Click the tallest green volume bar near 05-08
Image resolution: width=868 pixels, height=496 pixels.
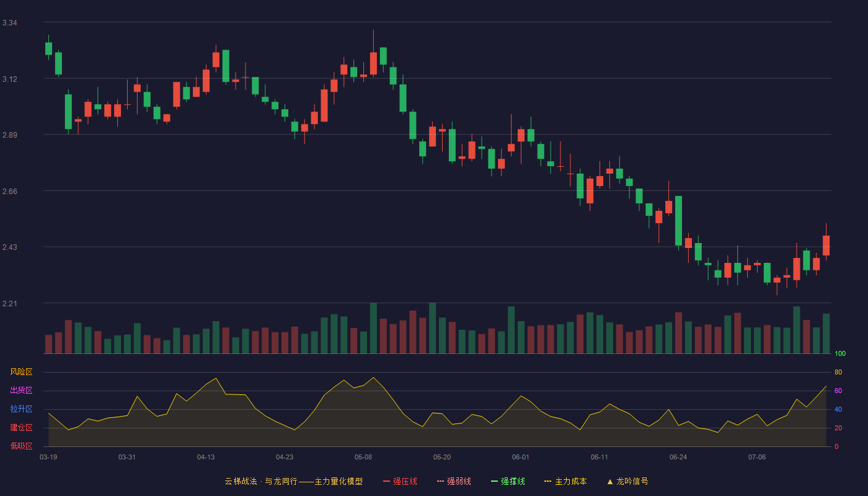coord(373,328)
